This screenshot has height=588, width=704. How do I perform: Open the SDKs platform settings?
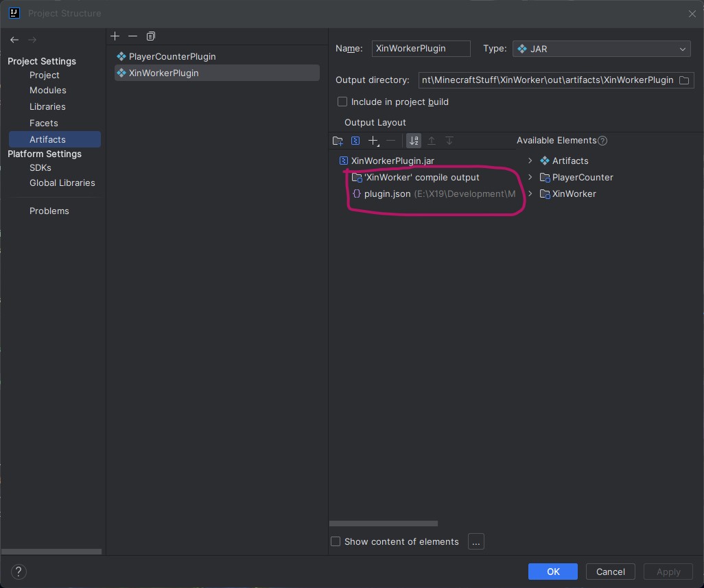[40, 168]
